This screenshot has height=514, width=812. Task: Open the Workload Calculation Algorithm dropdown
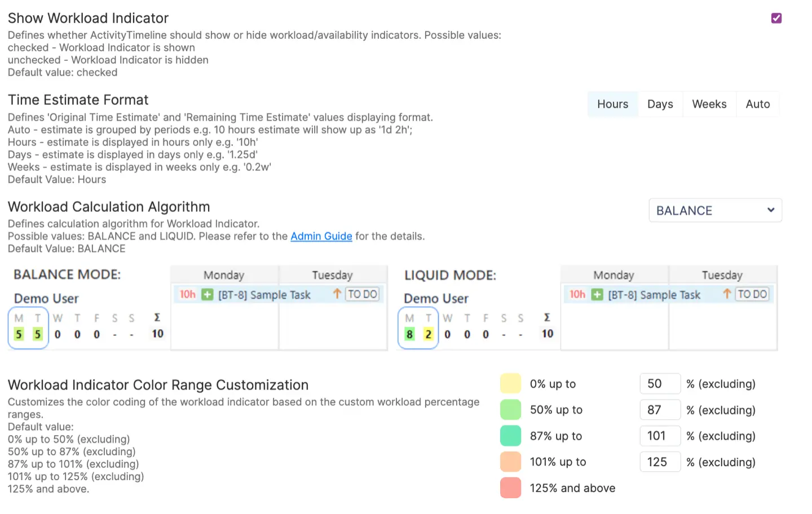pyautogui.click(x=715, y=210)
